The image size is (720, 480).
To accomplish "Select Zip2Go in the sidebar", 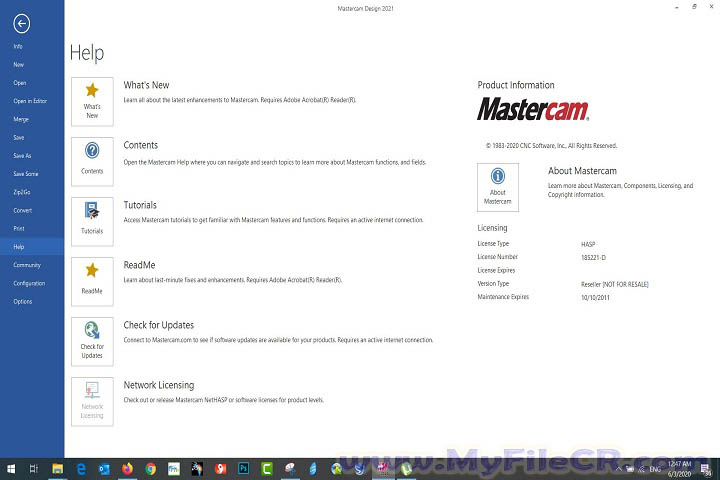I will tap(22, 192).
